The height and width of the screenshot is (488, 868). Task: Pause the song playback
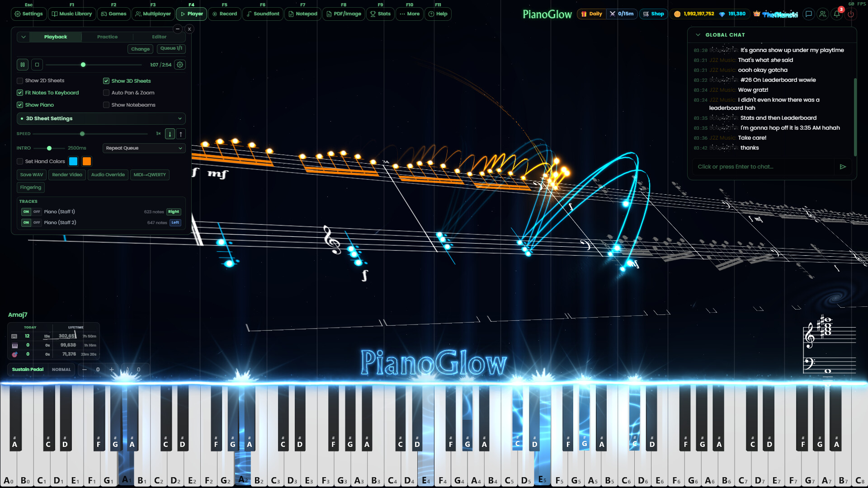(x=23, y=65)
